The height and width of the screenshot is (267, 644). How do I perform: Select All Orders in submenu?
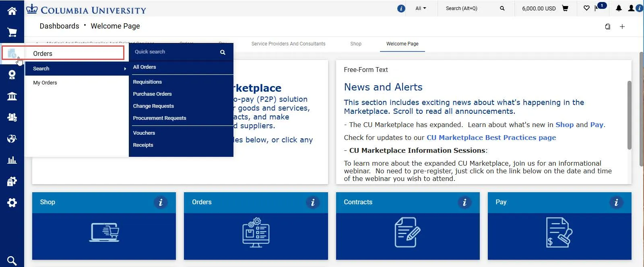(144, 67)
